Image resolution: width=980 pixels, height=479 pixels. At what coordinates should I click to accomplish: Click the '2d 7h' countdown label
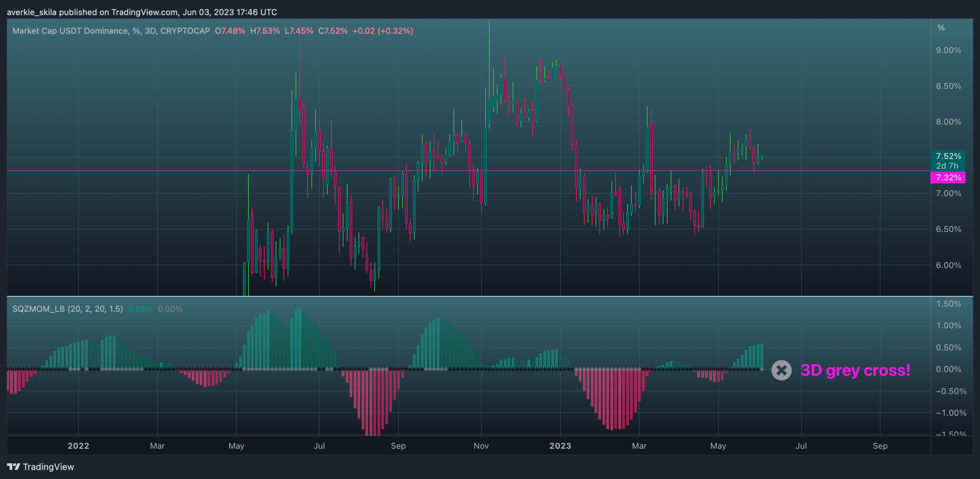[947, 166]
